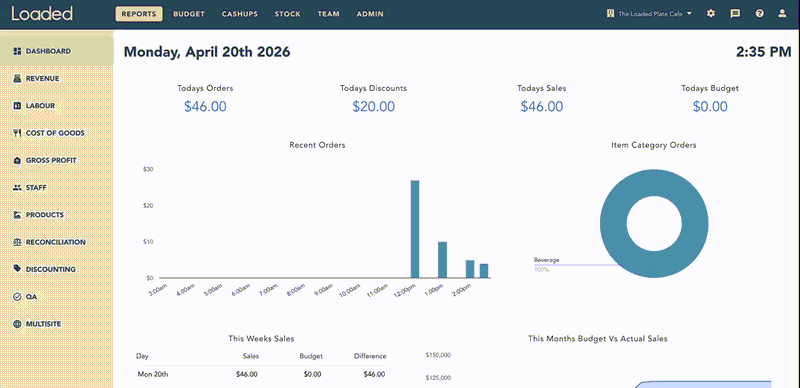The width and height of the screenshot is (800, 388).
Task: Click the QA checkmark circle icon
Action: pos(17,297)
